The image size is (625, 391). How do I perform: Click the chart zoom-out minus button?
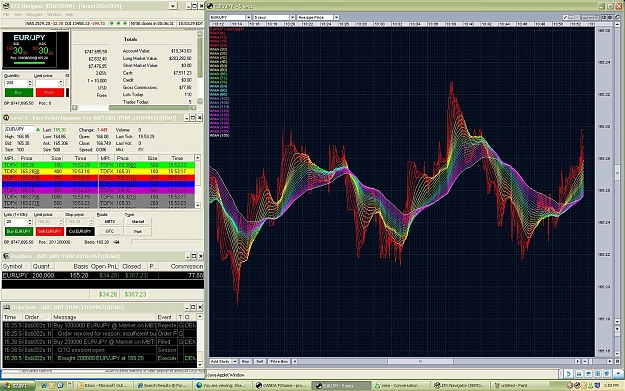pyautogui.click(x=585, y=362)
